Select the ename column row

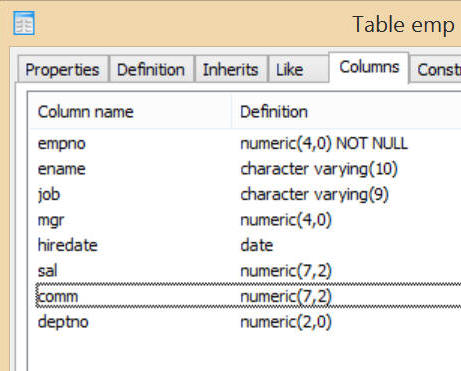tap(245, 169)
